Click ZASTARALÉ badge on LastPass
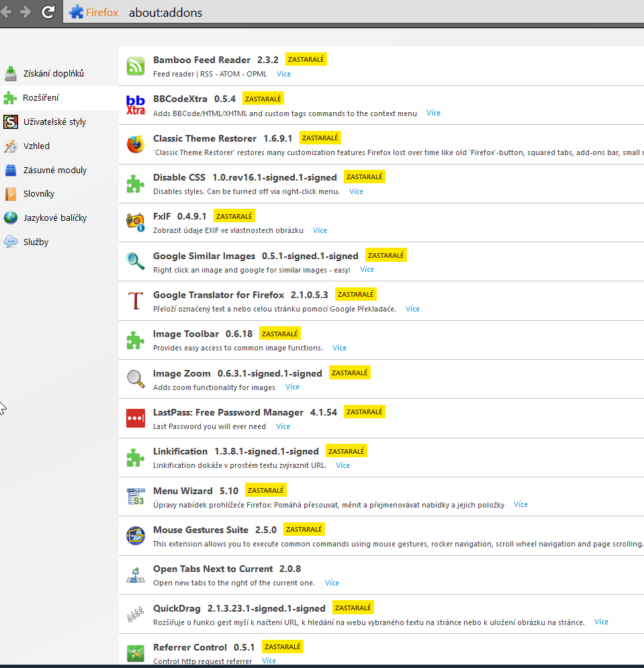644x668 pixels. pyautogui.click(x=365, y=412)
